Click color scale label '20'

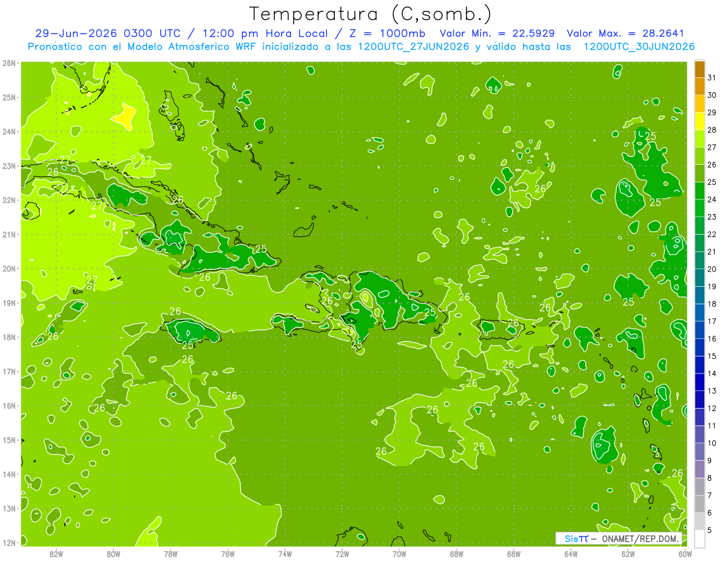click(x=712, y=269)
